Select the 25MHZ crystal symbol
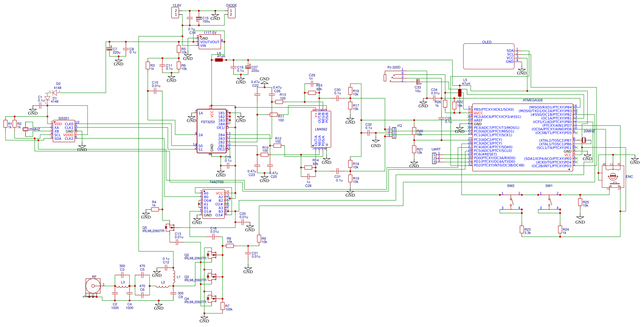Screen dimensions: 644x327 pos(26,129)
